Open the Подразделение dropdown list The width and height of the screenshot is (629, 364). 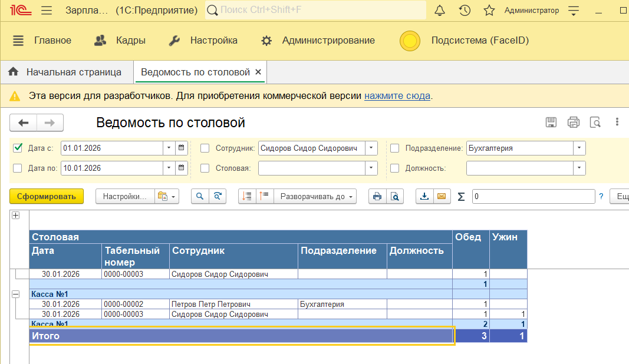coord(579,148)
